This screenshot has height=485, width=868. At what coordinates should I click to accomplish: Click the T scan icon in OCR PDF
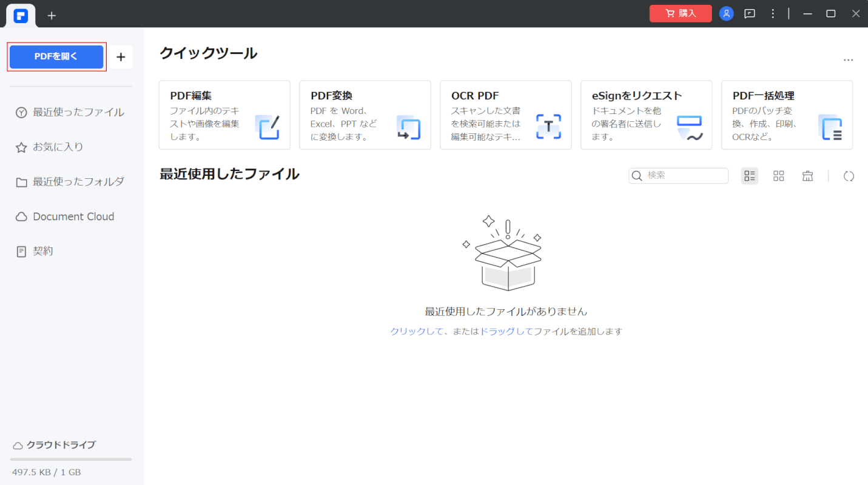click(x=548, y=127)
